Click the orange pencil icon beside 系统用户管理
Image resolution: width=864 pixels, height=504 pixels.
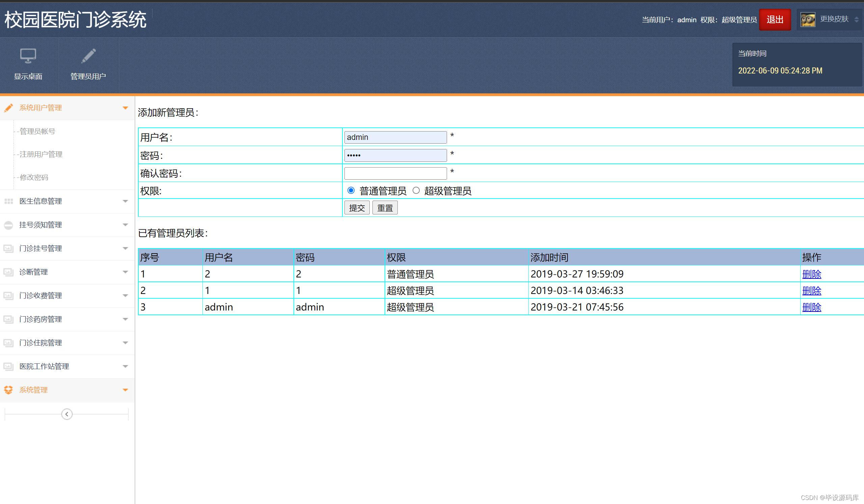pos(8,108)
